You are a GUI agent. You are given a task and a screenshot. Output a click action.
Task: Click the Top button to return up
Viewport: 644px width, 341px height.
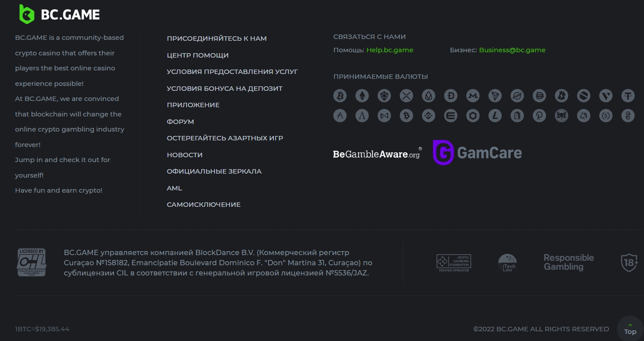[630, 329]
